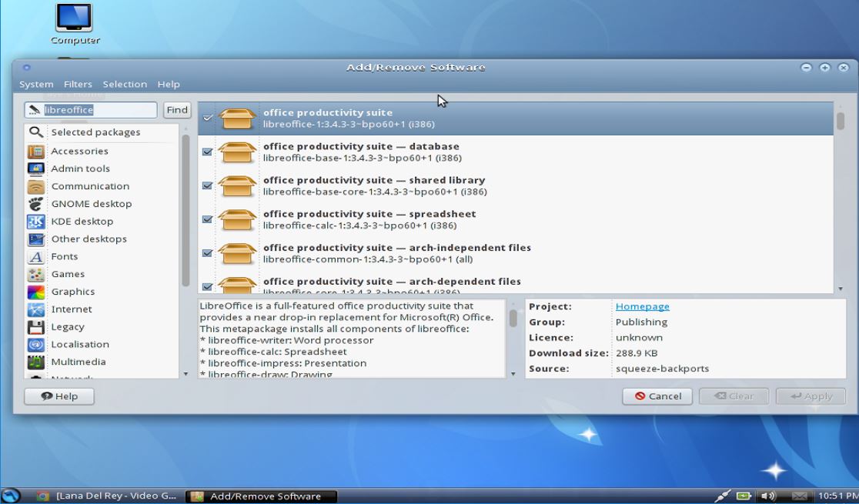
Task: Toggle the libreoffice-calc spreadsheet package checkbox
Action: (x=207, y=219)
